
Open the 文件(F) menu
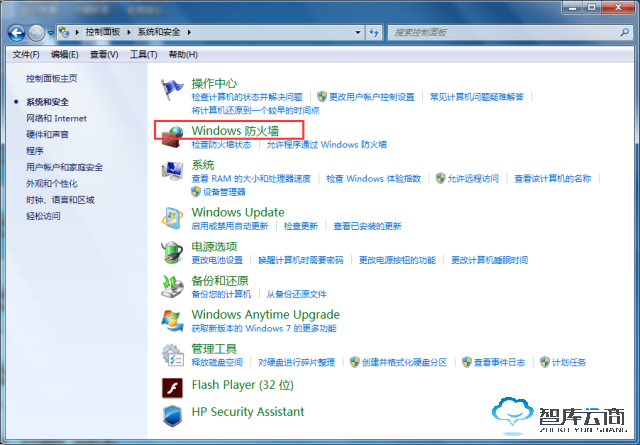pos(26,54)
